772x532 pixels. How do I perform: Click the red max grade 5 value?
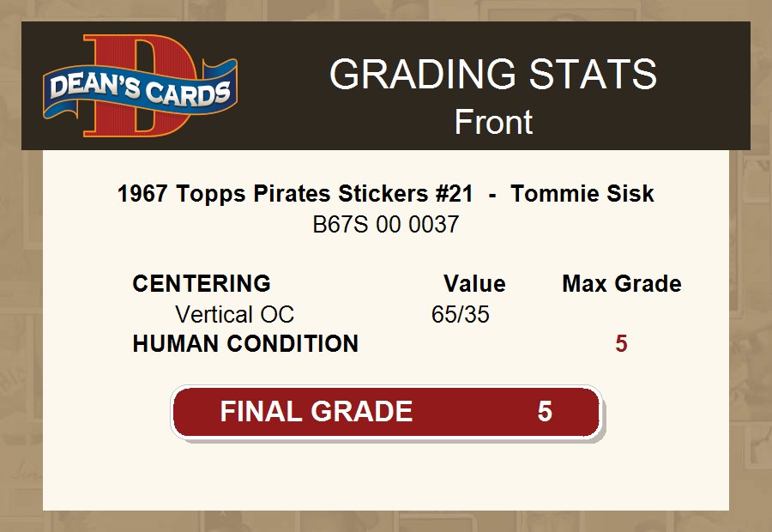(x=621, y=344)
